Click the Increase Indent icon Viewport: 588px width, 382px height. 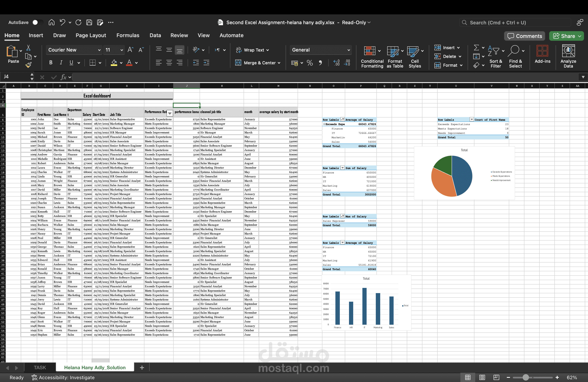pos(206,63)
